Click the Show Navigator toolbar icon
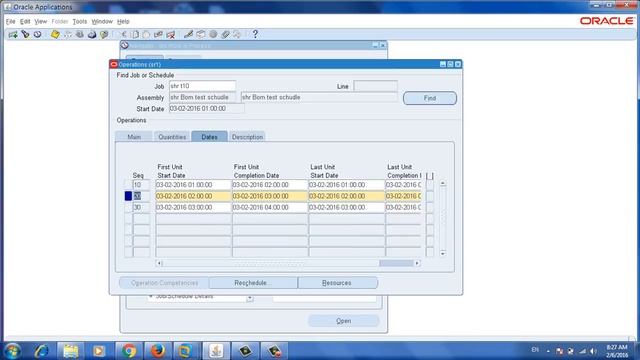 (38, 35)
